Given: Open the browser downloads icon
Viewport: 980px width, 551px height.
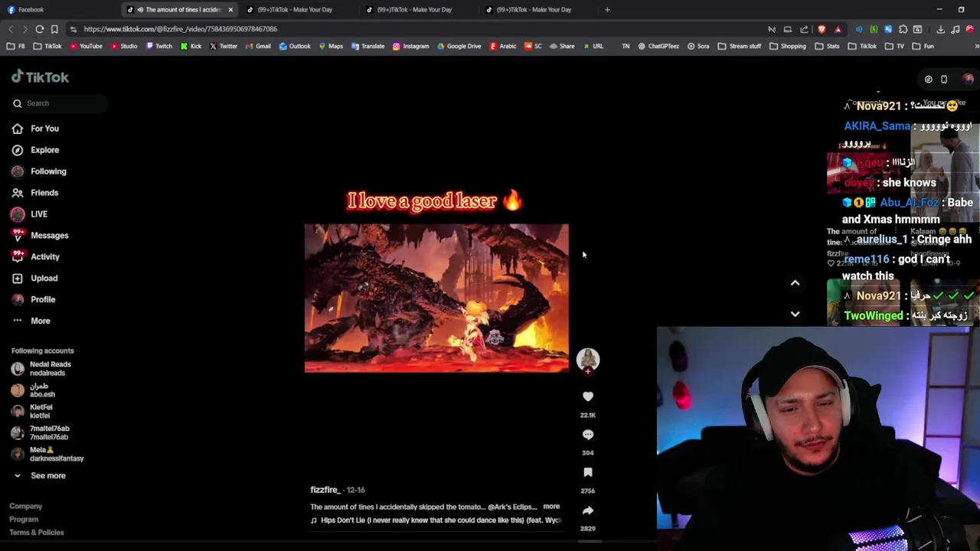Looking at the screenshot, I should [940, 29].
